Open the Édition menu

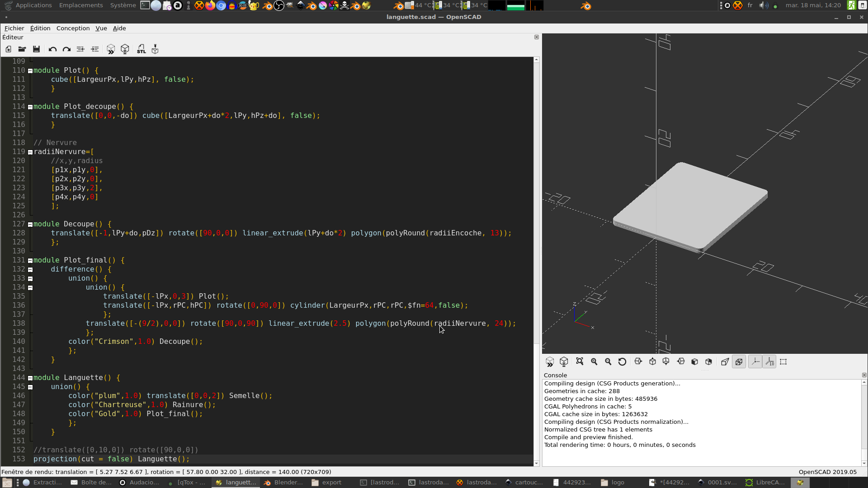(40, 28)
